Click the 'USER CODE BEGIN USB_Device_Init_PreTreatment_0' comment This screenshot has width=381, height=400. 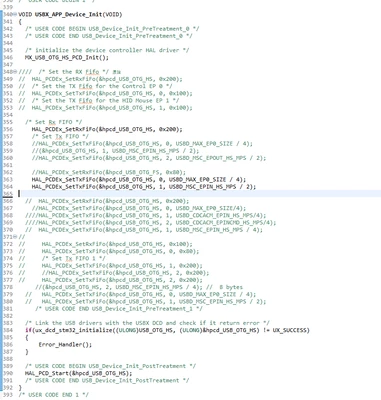[x=112, y=29]
